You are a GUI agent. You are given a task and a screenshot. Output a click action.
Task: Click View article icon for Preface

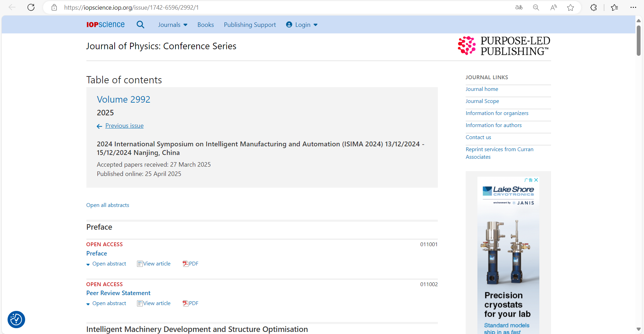(140, 264)
